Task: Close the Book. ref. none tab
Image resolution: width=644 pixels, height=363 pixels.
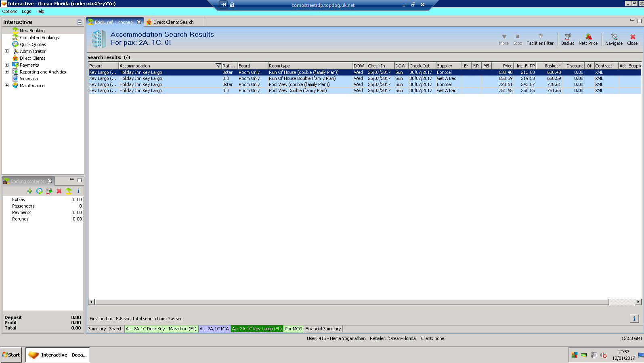Action: 139,22
